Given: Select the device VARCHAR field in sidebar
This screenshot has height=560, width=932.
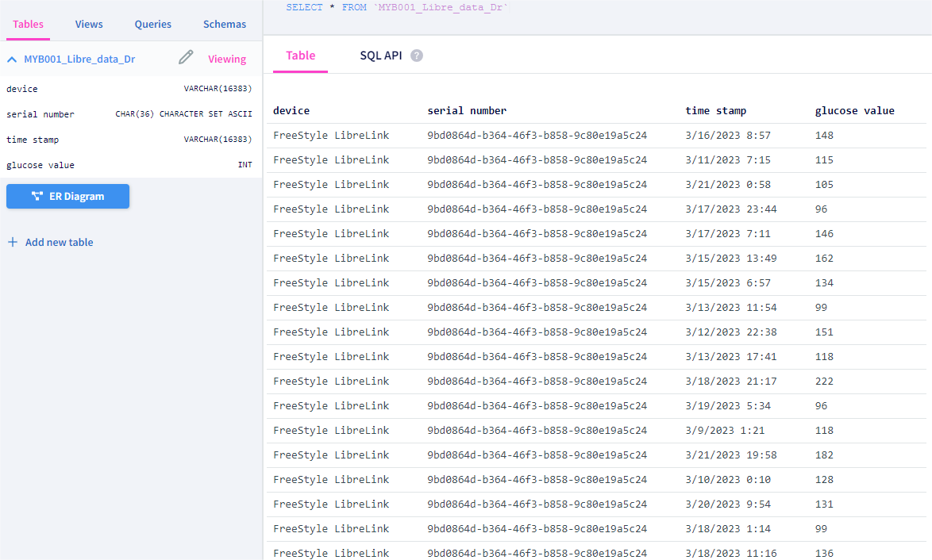Looking at the screenshot, I should (127, 89).
